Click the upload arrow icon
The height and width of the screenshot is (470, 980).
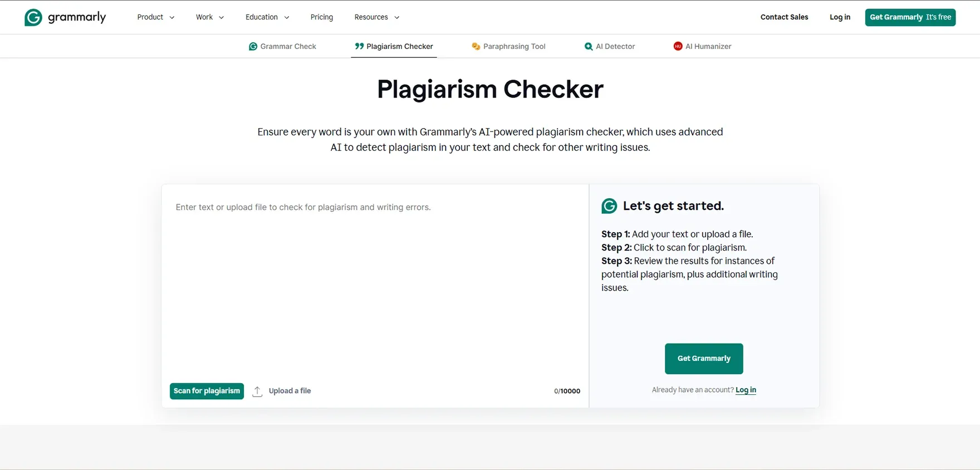click(257, 391)
